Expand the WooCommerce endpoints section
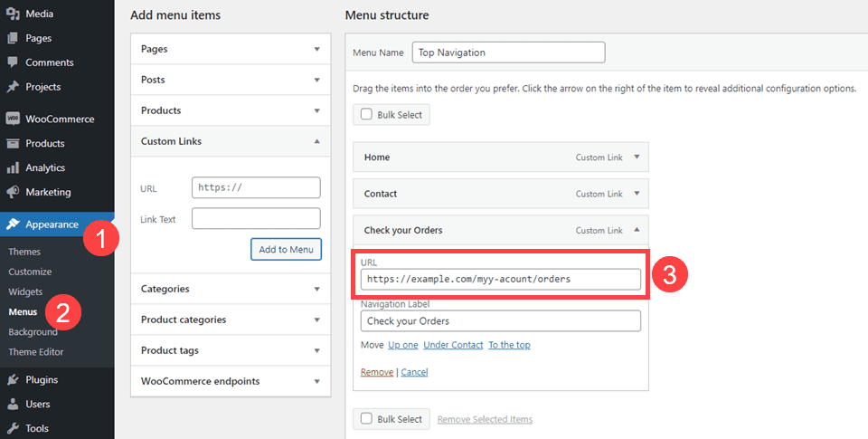Screen dimensions: 868x439 pyautogui.click(x=231, y=381)
